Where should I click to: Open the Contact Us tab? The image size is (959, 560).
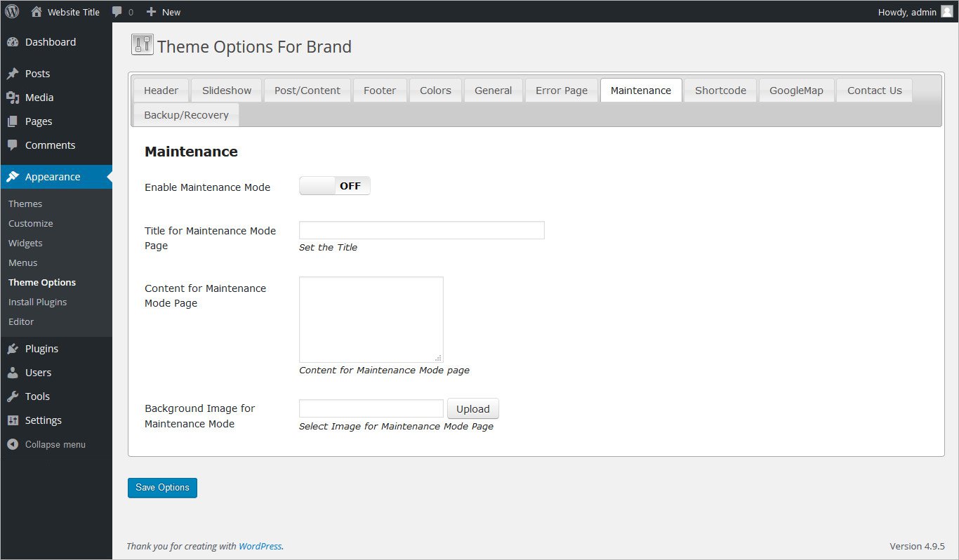point(874,90)
